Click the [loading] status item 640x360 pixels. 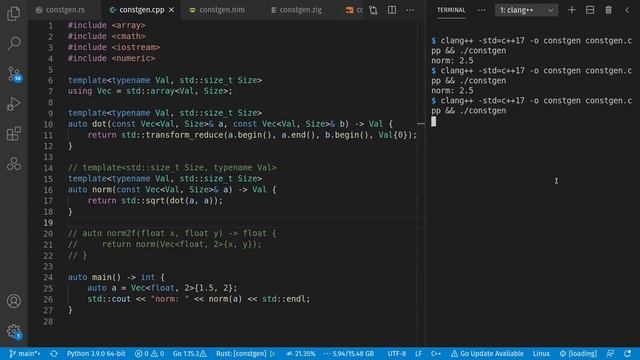point(578,353)
